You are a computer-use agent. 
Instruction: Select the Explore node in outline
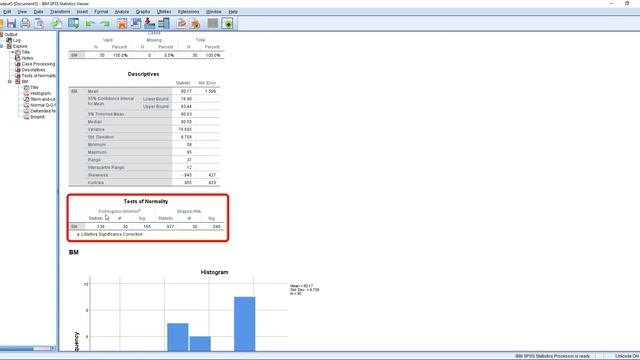click(20, 46)
